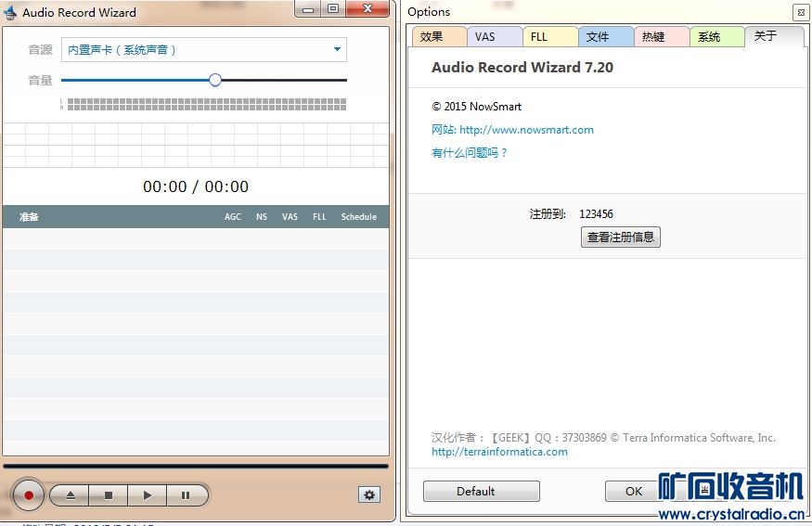Play the recording with the play button
812x526 pixels.
147,495
